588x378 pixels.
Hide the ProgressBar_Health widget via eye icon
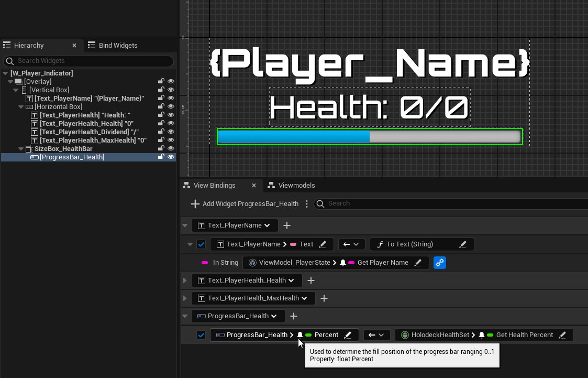click(x=171, y=157)
